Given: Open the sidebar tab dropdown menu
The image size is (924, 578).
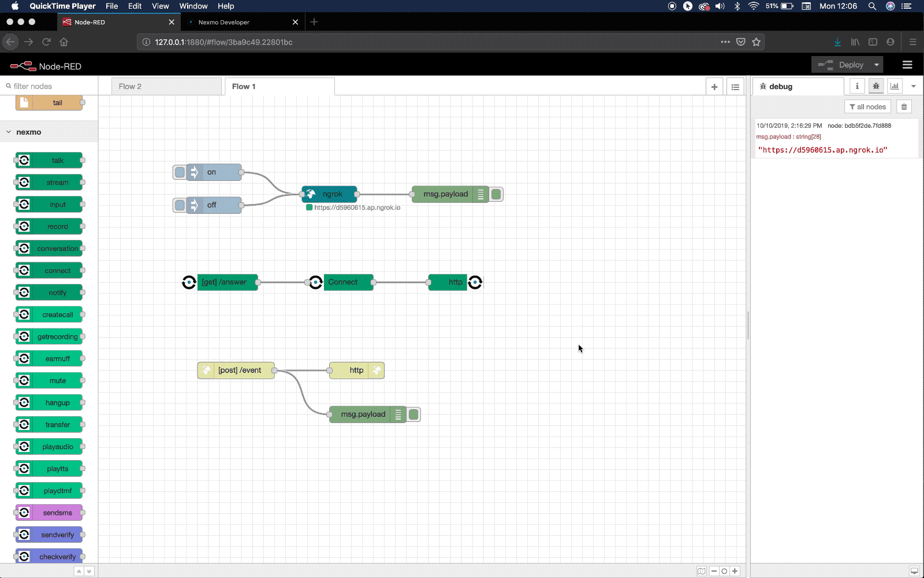Looking at the screenshot, I should [x=913, y=86].
